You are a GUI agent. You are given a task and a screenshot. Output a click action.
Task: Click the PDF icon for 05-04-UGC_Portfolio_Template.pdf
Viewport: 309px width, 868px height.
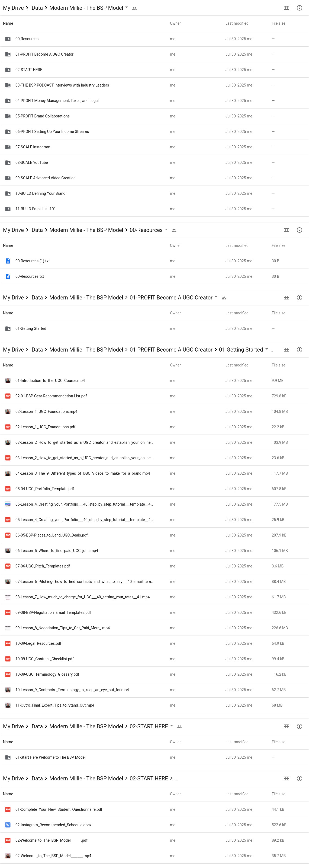[8, 489]
